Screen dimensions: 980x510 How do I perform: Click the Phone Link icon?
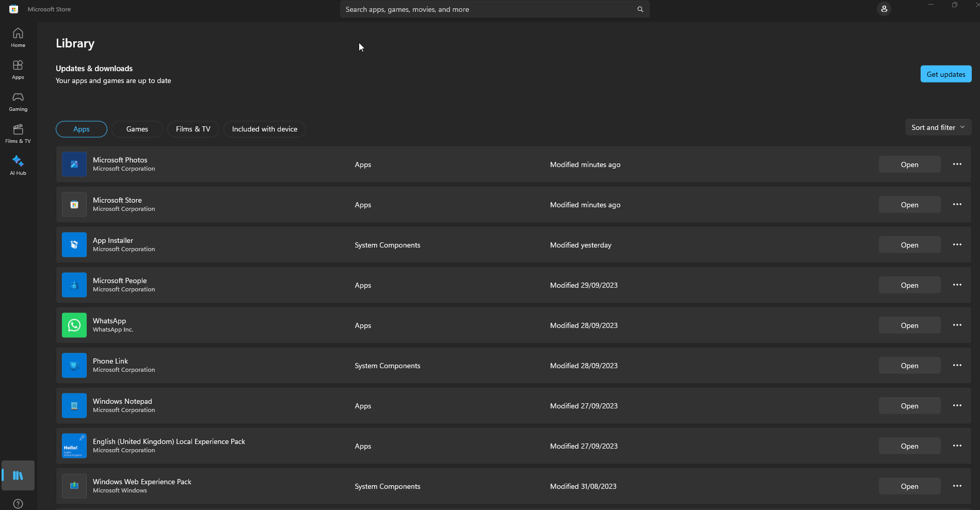pyautogui.click(x=74, y=366)
